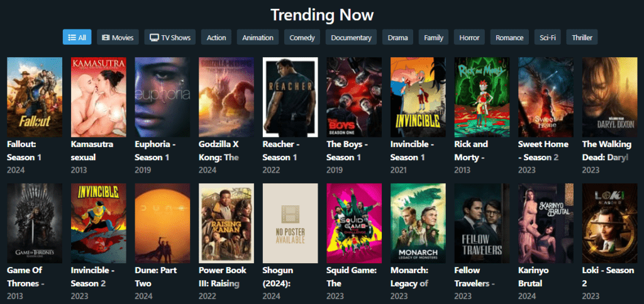Open the Fellow Travelers poster
This screenshot has height=304, width=644.
(482, 223)
